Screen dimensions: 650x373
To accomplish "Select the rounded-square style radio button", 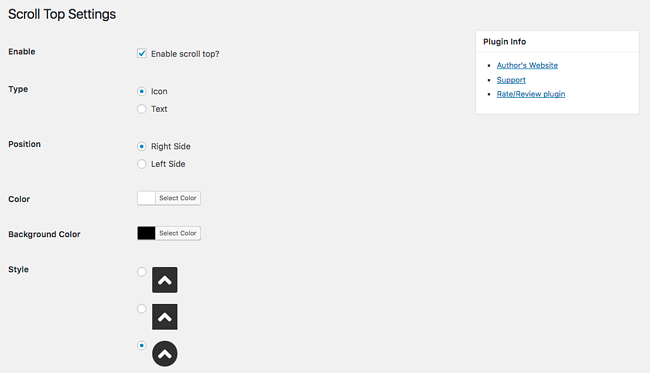I will [142, 272].
